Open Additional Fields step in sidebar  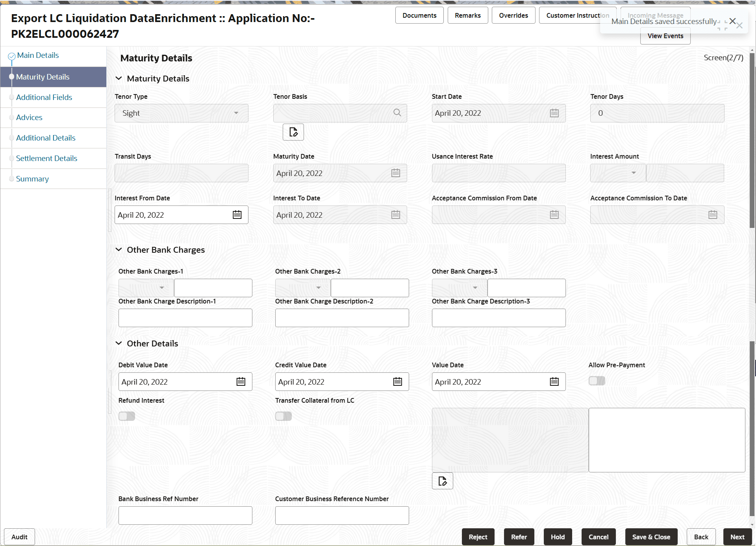[x=44, y=97]
